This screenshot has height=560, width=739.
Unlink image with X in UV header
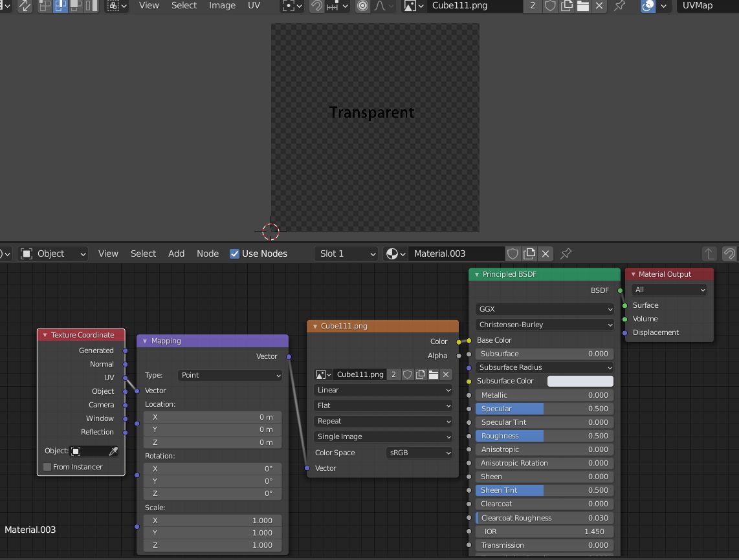tap(599, 6)
